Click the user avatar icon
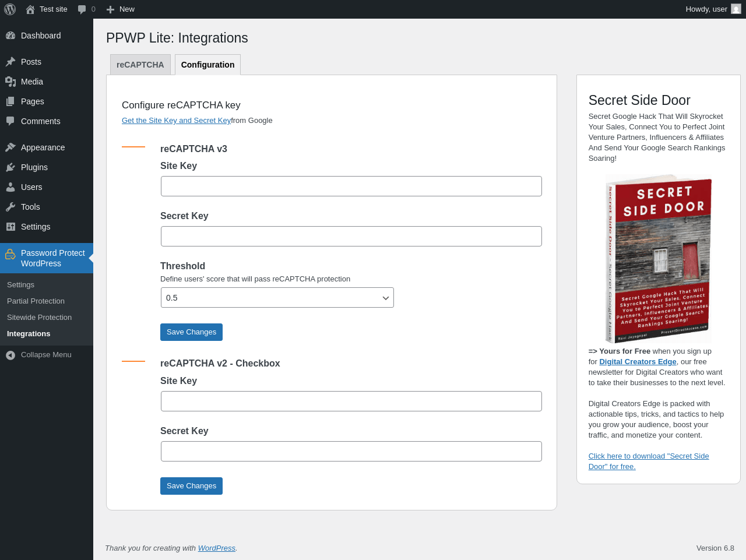 (736, 9)
